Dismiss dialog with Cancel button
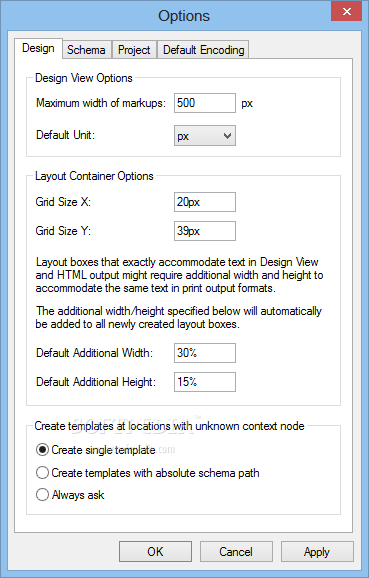The image size is (369, 578). pyautogui.click(x=236, y=552)
